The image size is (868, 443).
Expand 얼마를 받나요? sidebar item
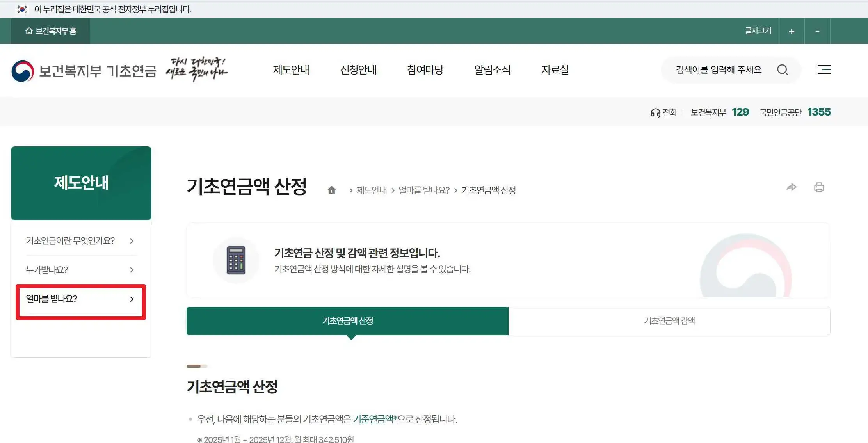pos(81,299)
